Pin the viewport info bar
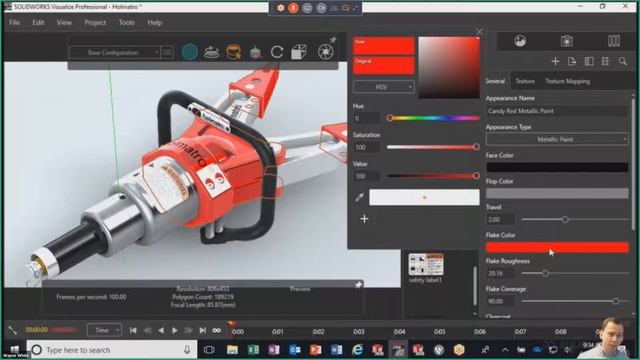 pyautogui.click(x=358, y=285)
